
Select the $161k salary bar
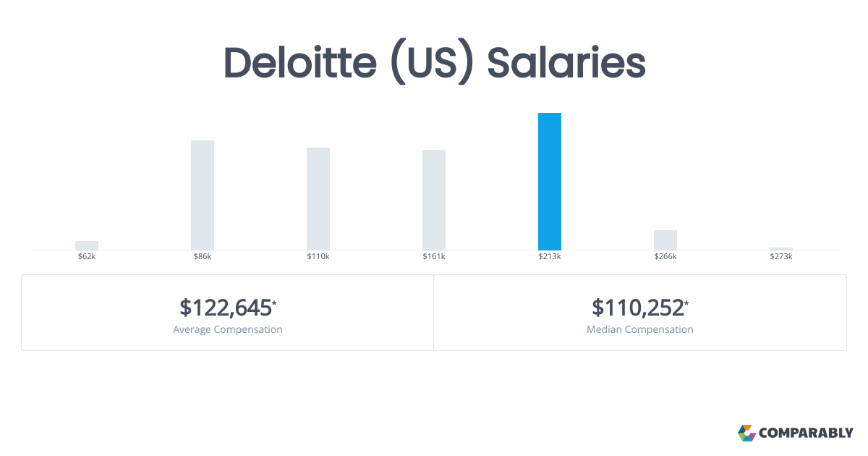434,200
